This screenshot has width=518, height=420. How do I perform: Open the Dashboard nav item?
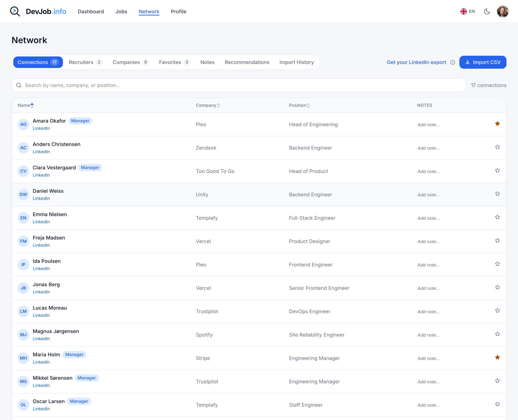(91, 12)
